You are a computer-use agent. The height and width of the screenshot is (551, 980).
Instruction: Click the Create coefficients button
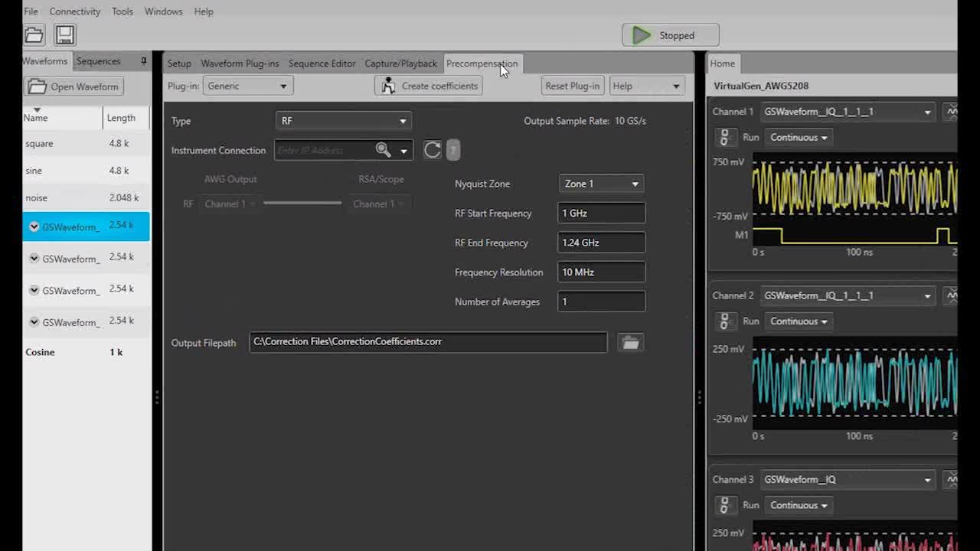coord(429,86)
